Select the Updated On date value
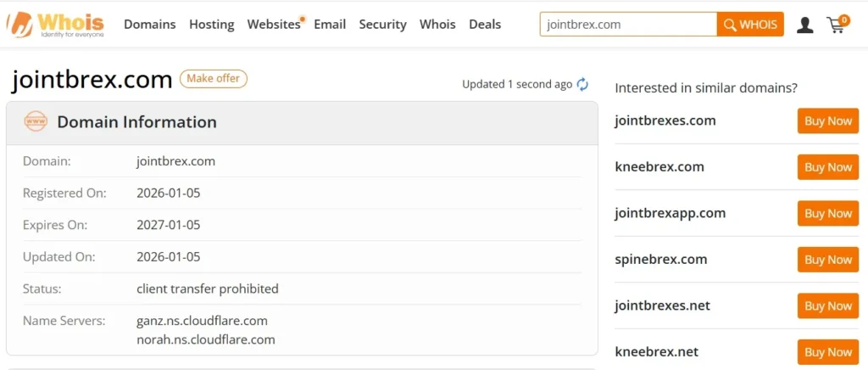The image size is (868, 370). [x=169, y=257]
